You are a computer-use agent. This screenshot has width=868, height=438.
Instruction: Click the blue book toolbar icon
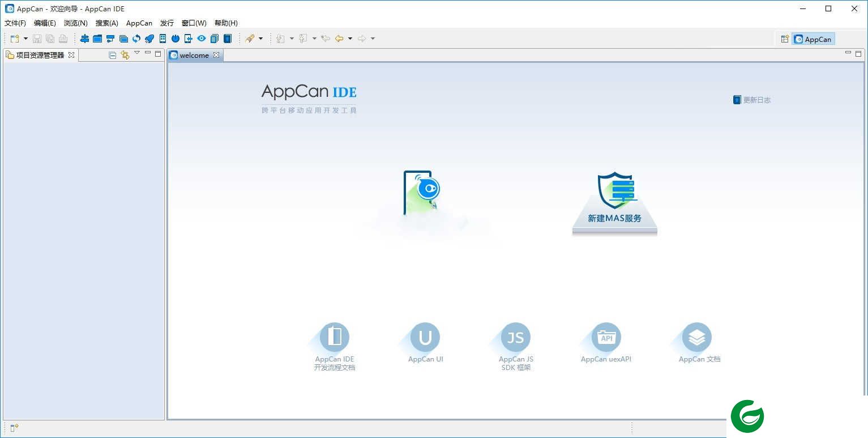click(228, 39)
